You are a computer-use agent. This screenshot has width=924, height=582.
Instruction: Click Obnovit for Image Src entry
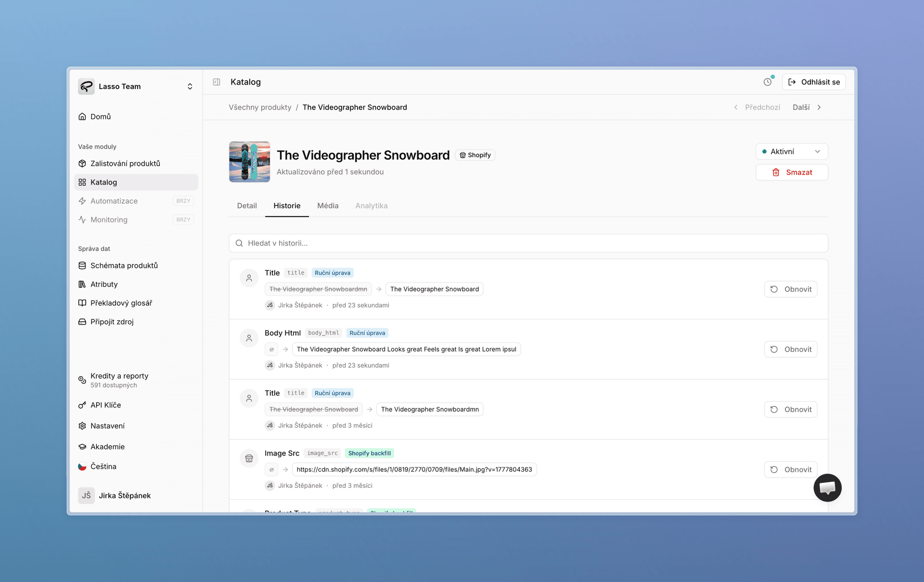click(x=791, y=469)
